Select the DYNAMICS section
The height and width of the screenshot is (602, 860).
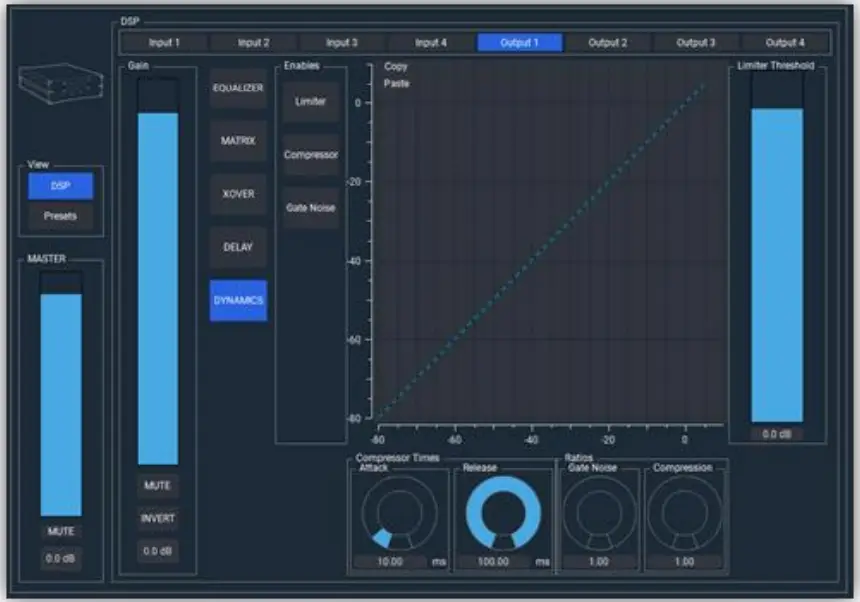(237, 300)
